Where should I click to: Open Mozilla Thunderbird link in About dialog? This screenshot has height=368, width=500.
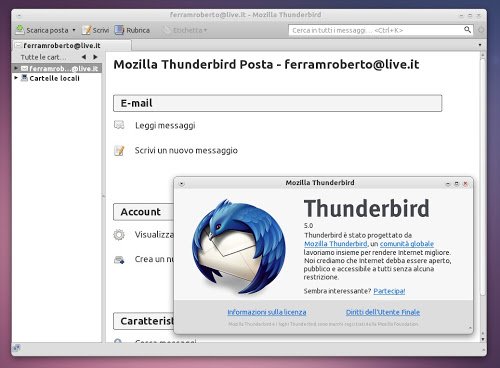[x=335, y=244]
